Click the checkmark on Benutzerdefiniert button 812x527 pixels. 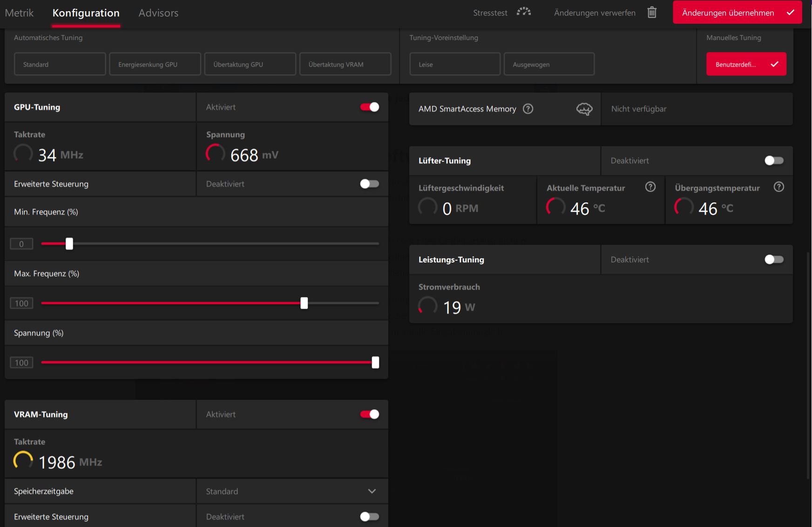(774, 64)
